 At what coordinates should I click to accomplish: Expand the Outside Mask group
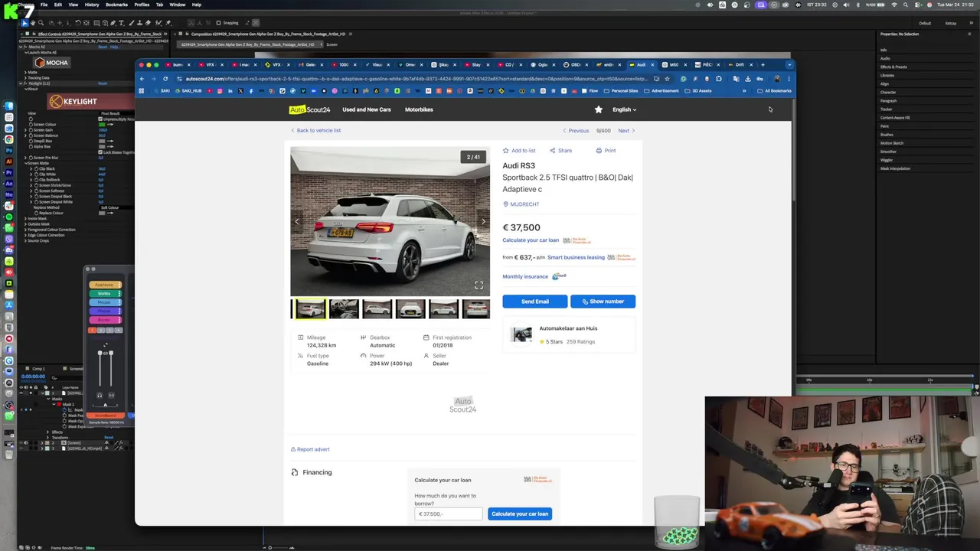[x=25, y=224]
